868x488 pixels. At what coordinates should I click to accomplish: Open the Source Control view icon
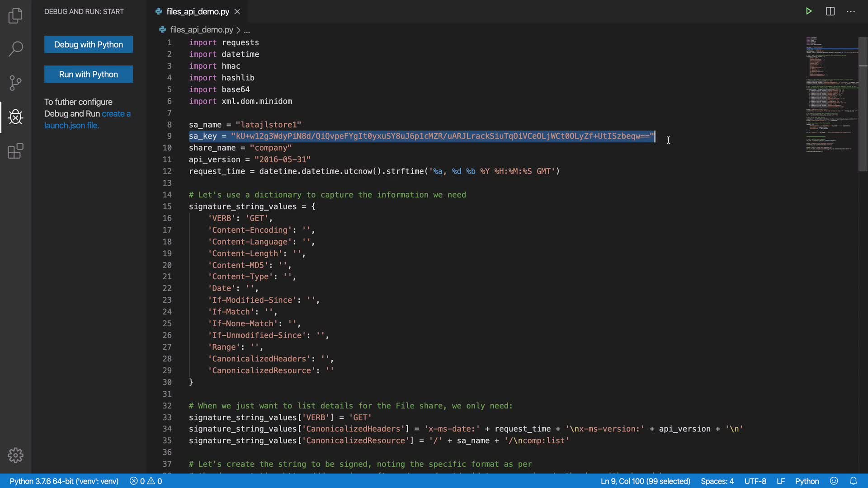(15, 83)
